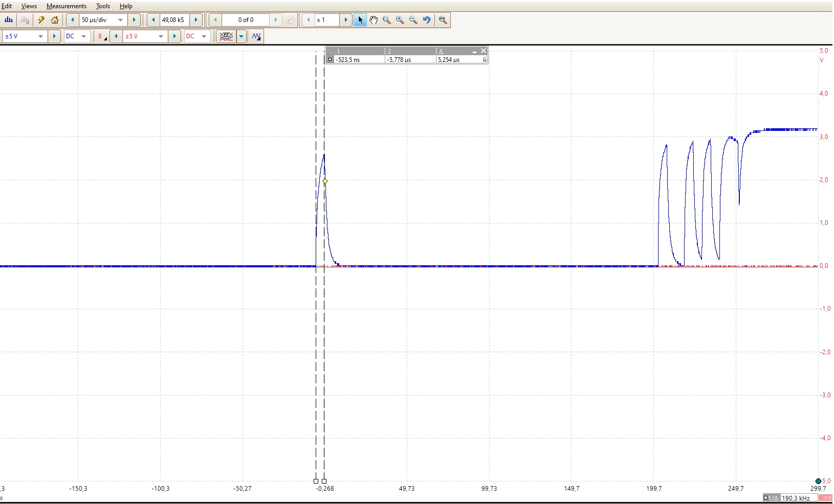Decrease the number of samples
Image resolution: width=834 pixels, height=504 pixels.
click(x=153, y=20)
